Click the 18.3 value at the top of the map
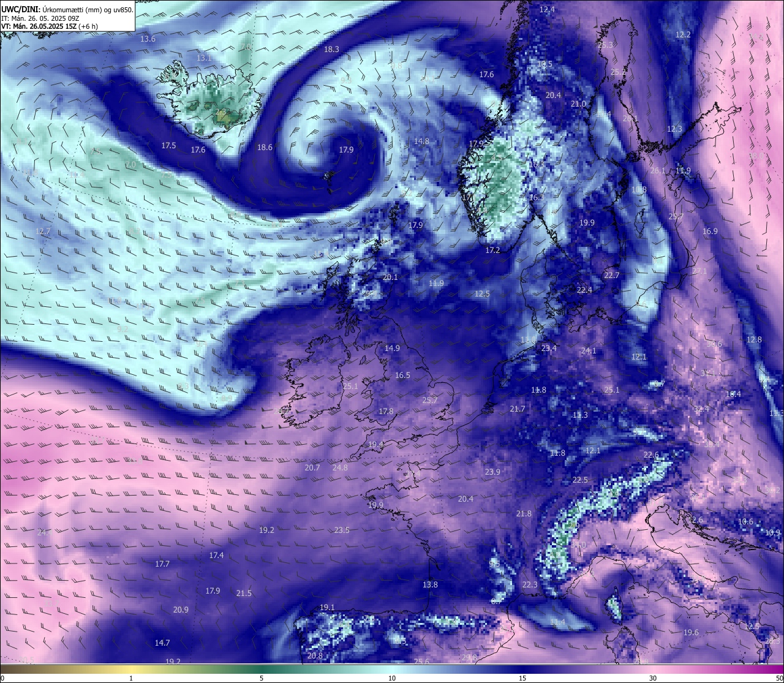The height and width of the screenshot is (683, 784). (x=331, y=49)
